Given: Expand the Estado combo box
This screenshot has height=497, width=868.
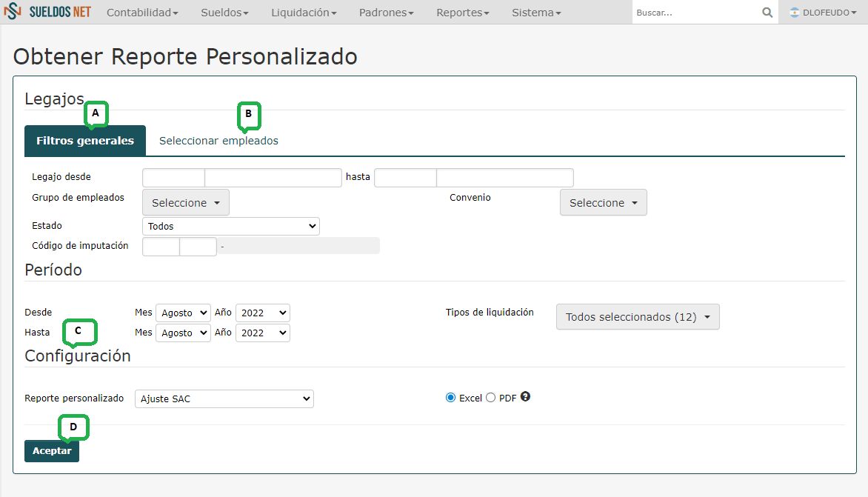Looking at the screenshot, I should tap(230, 226).
